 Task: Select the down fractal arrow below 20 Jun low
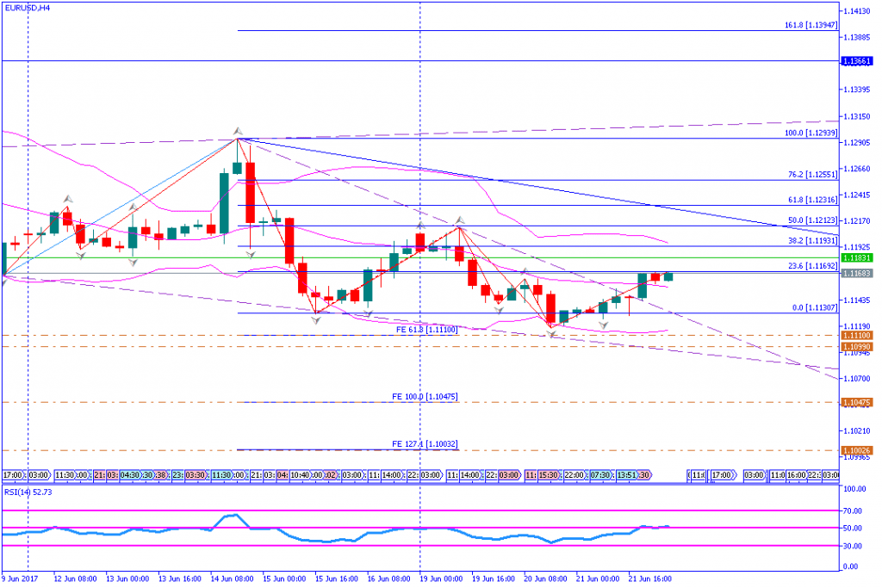[x=551, y=332]
